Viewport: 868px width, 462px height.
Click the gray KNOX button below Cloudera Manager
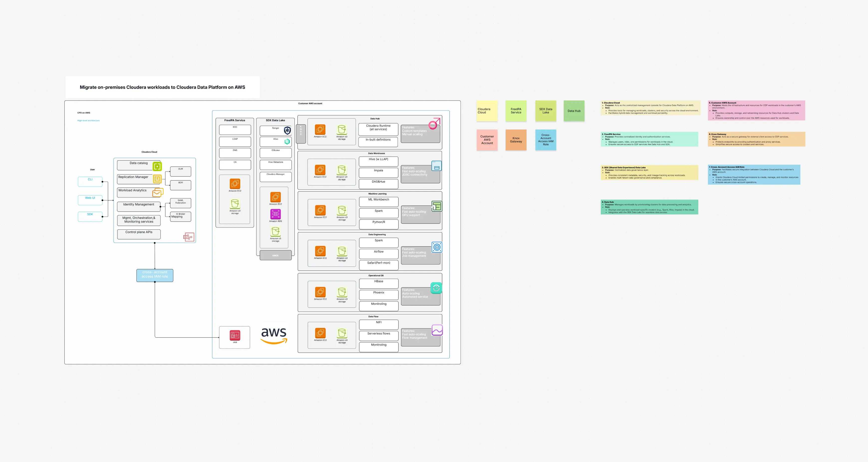pos(275,255)
